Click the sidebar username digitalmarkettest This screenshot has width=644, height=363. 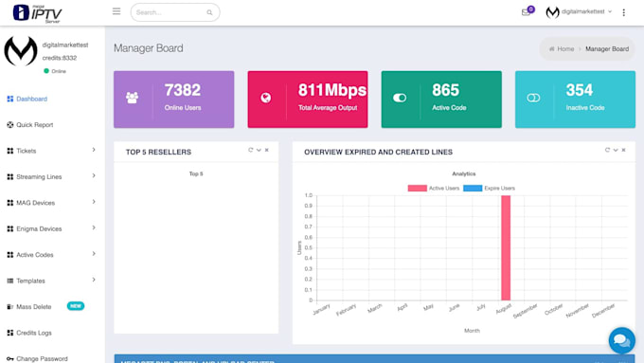click(x=65, y=45)
